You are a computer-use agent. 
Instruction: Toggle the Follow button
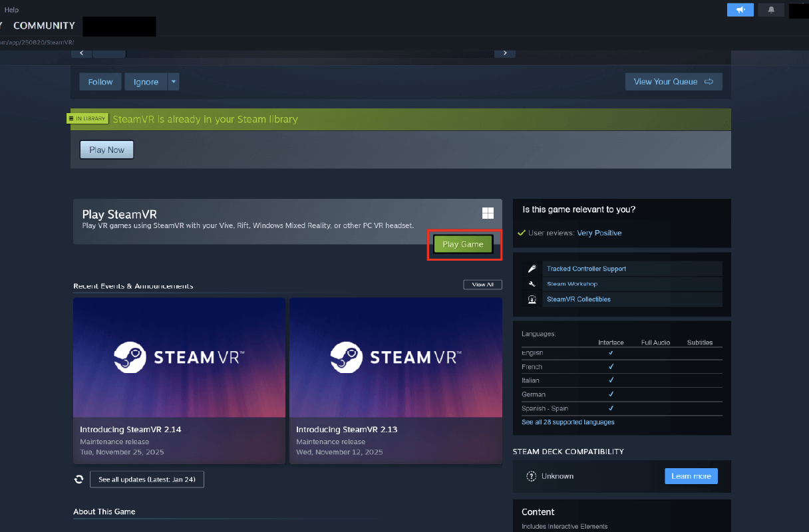pyautogui.click(x=100, y=82)
